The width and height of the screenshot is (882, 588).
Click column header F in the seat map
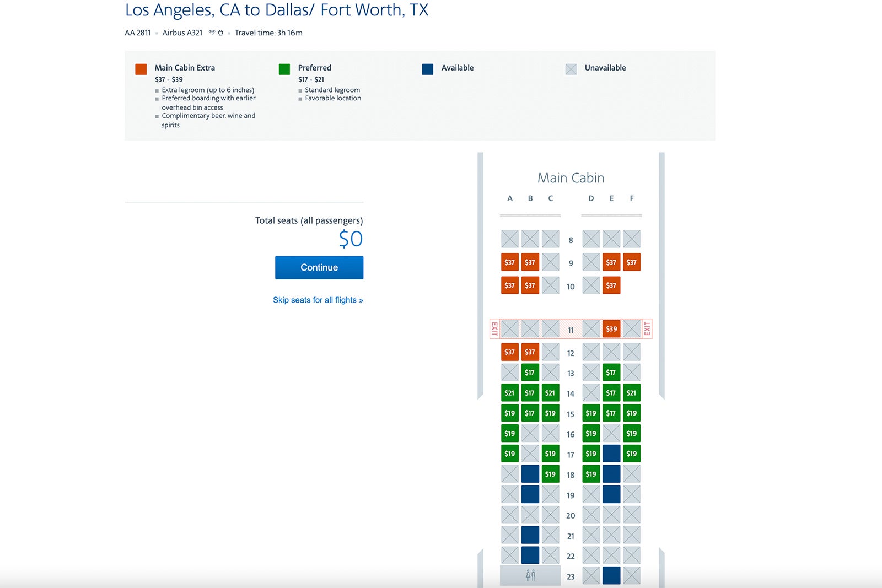coord(631,198)
